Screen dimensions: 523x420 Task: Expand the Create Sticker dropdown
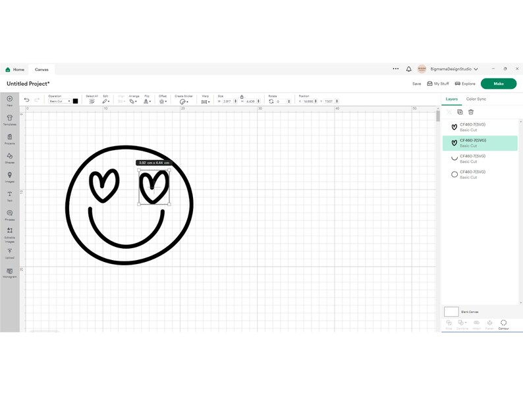tap(184, 101)
